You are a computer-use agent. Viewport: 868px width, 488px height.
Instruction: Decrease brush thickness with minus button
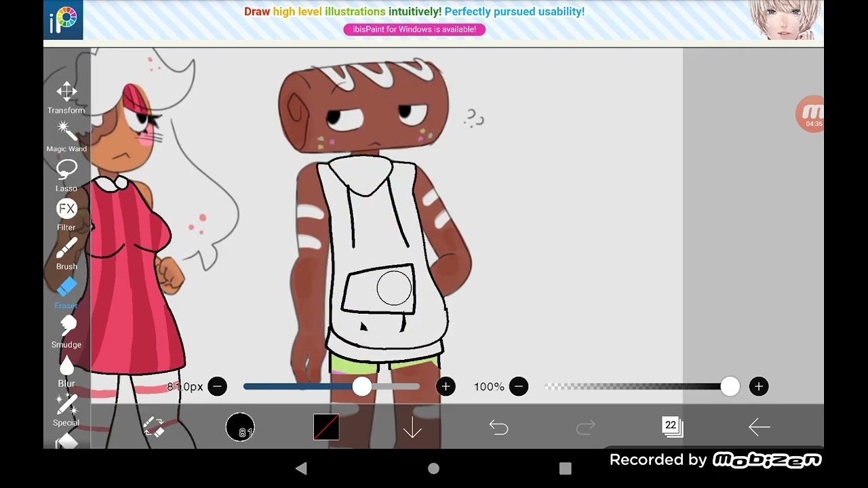217,386
